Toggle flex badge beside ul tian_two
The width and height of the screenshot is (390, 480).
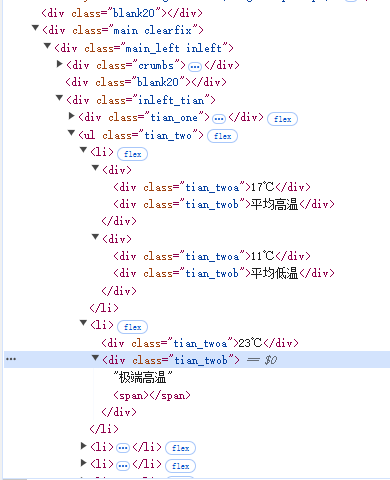222,136
